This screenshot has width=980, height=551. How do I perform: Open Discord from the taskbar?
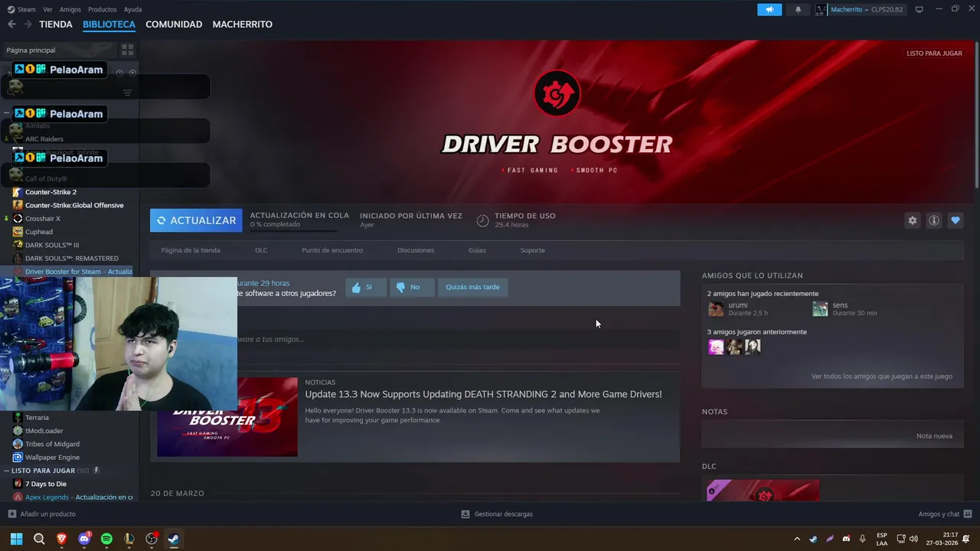[84, 539]
